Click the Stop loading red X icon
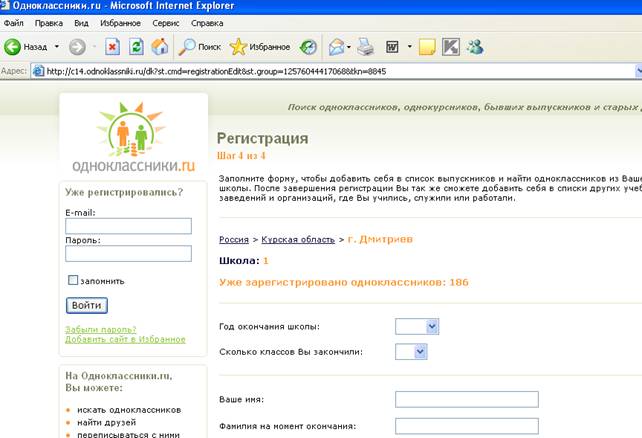The image size is (642, 438). click(112, 46)
